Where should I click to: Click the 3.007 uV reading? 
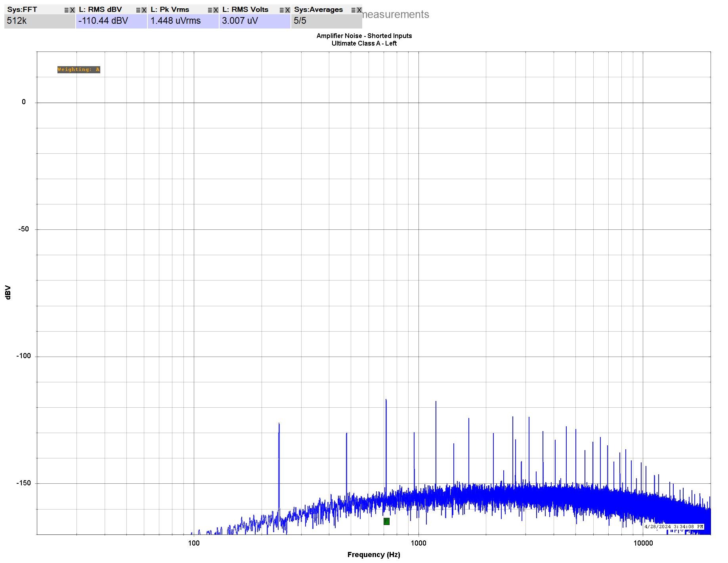coord(240,21)
